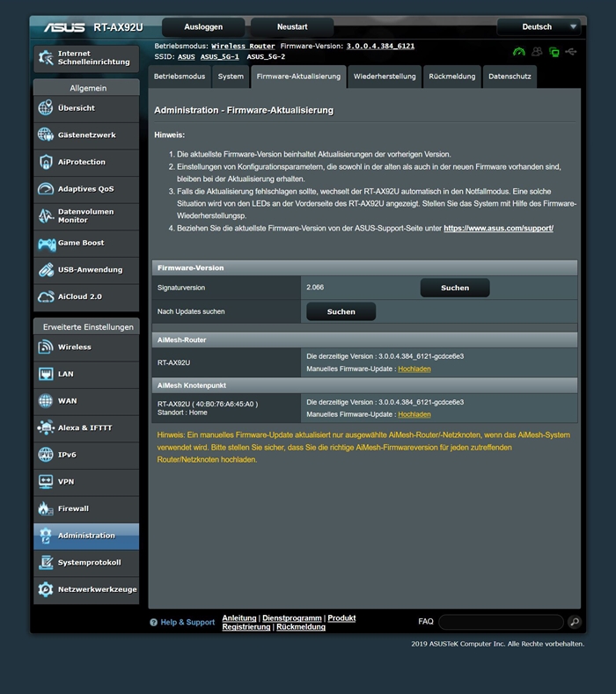Click the signature version value 2.066

tap(315, 288)
